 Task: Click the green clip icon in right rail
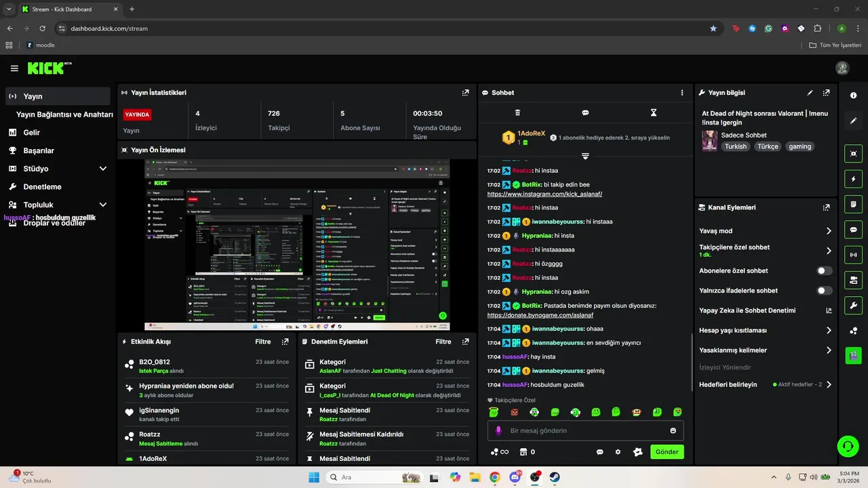(x=853, y=354)
